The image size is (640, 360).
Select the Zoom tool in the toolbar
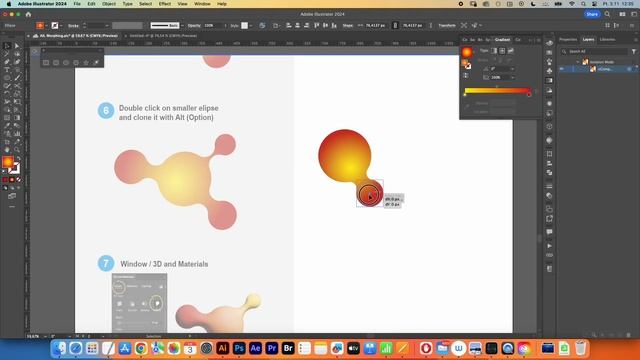point(17,149)
